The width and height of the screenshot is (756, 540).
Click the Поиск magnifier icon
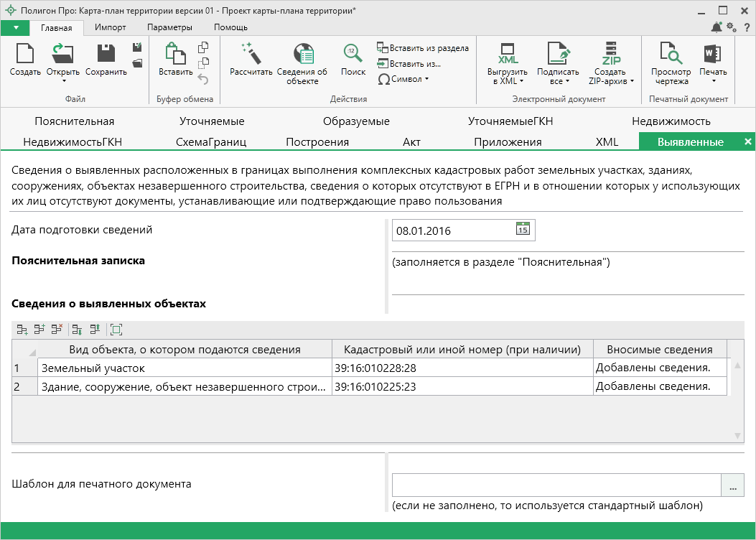[x=353, y=54]
